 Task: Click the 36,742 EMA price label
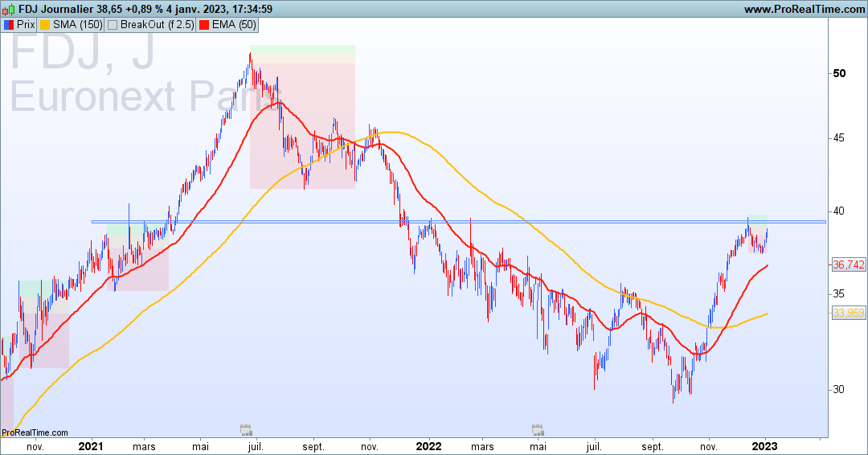click(x=848, y=265)
